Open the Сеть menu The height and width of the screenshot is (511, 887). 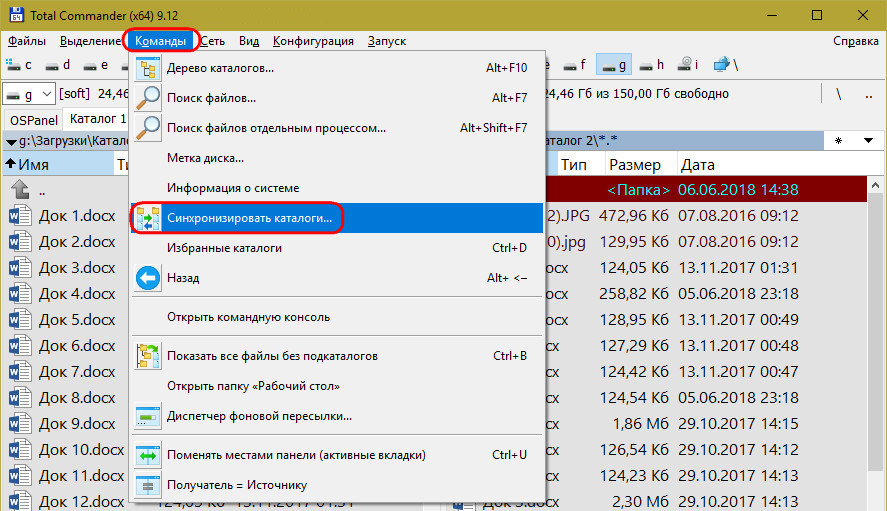[213, 41]
